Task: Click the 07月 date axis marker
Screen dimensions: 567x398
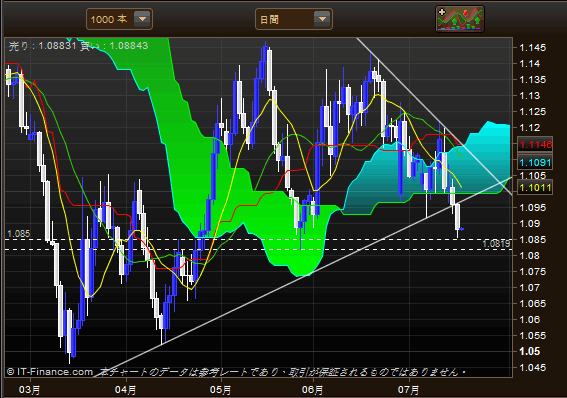Action: (409, 390)
